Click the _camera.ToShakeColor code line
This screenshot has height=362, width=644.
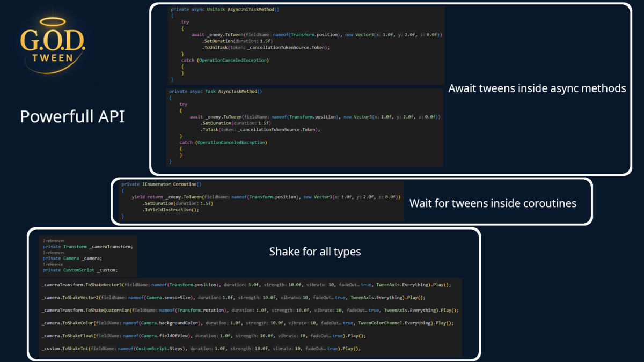pyautogui.click(x=247, y=323)
